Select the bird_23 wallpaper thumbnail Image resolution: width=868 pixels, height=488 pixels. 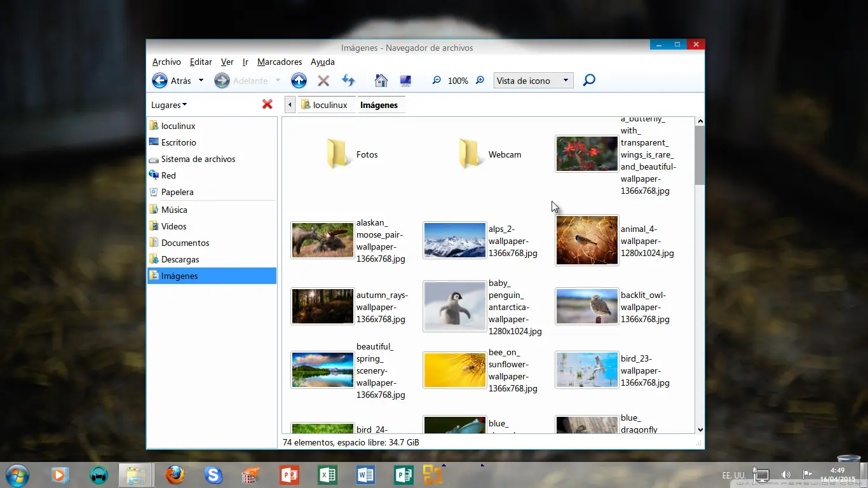[587, 370]
